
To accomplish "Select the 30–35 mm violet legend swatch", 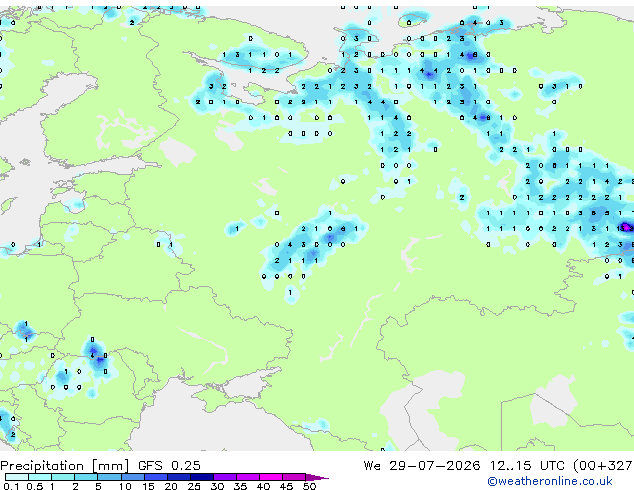I will click(x=224, y=477).
